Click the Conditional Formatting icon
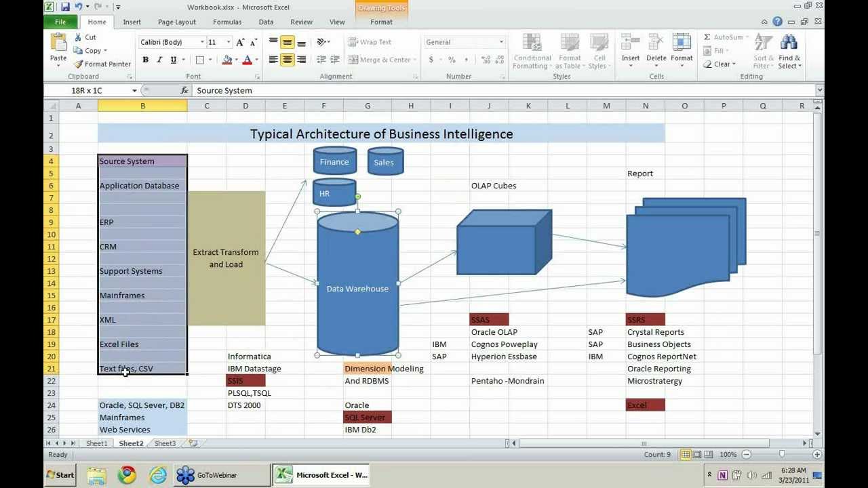The width and height of the screenshot is (868, 488). (532, 43)
